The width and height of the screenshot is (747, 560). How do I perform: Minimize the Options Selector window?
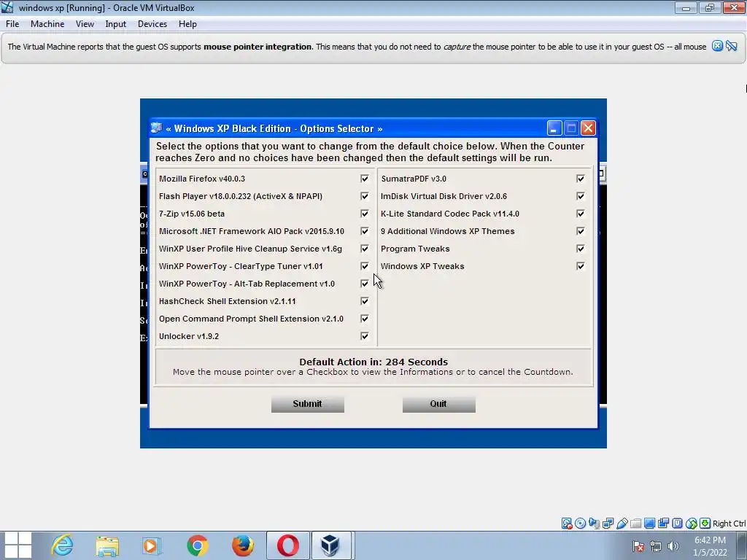pyautogui.click(x=554, y=128)
